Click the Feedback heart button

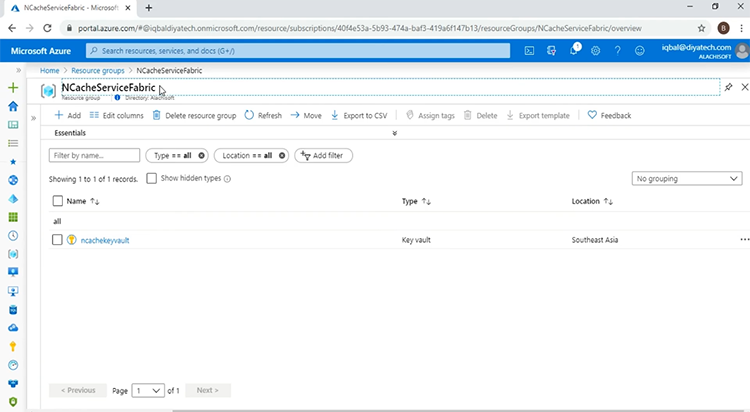coord(609,115)
